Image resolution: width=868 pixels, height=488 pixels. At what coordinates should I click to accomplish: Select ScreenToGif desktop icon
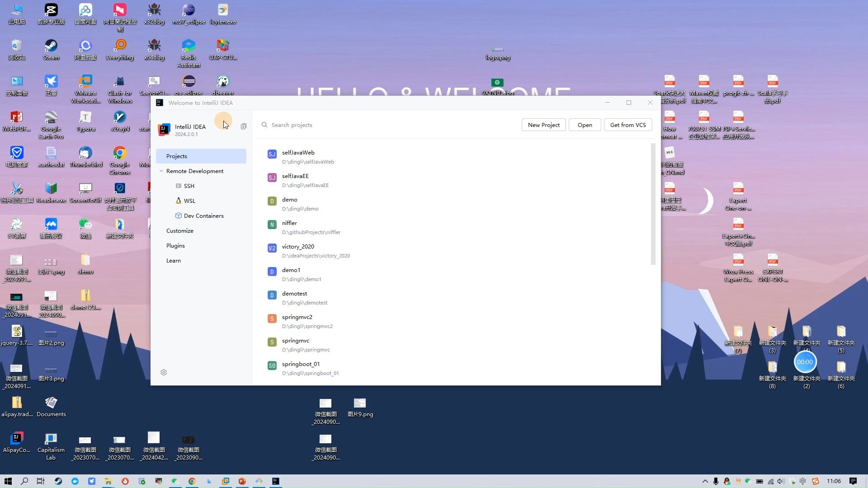(x=85, y=192)
